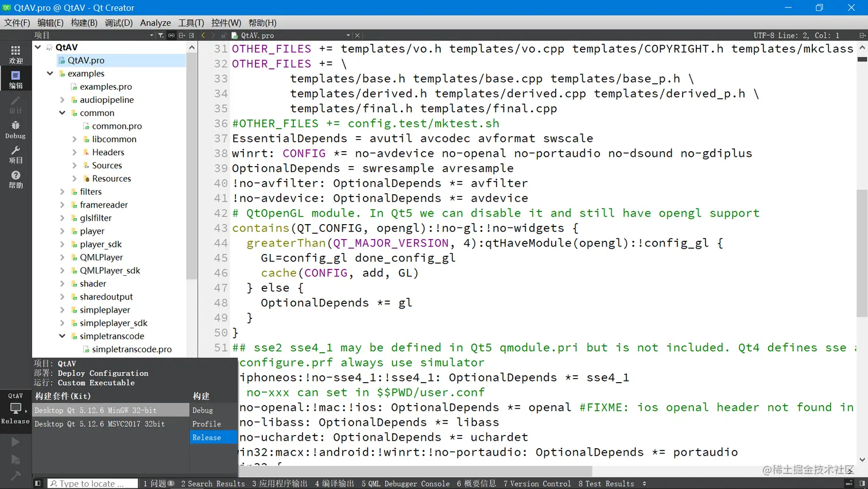Open the 8 Test Results pane
This screenshot has height=489, width=868.
(606, 484)
